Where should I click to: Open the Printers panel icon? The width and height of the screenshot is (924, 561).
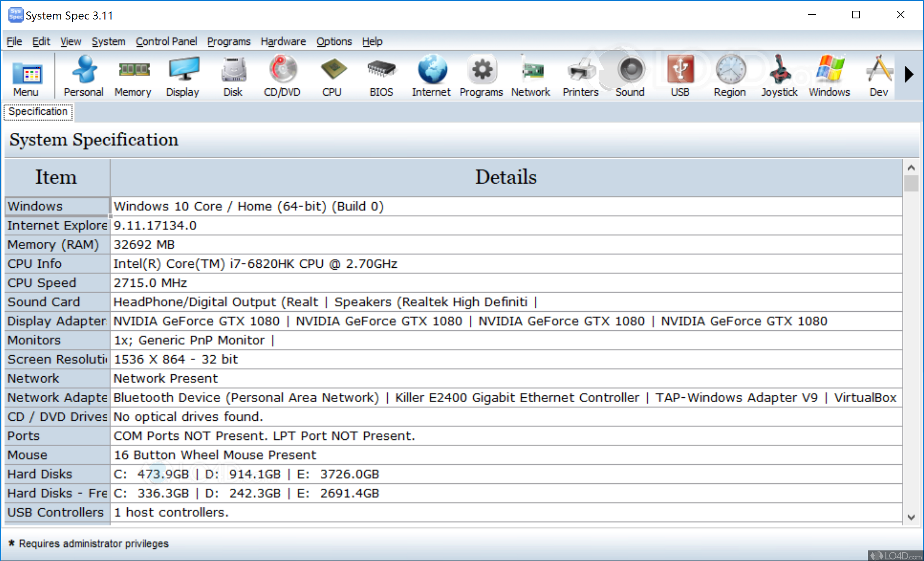pyautogui.click(x=580, y=75)
